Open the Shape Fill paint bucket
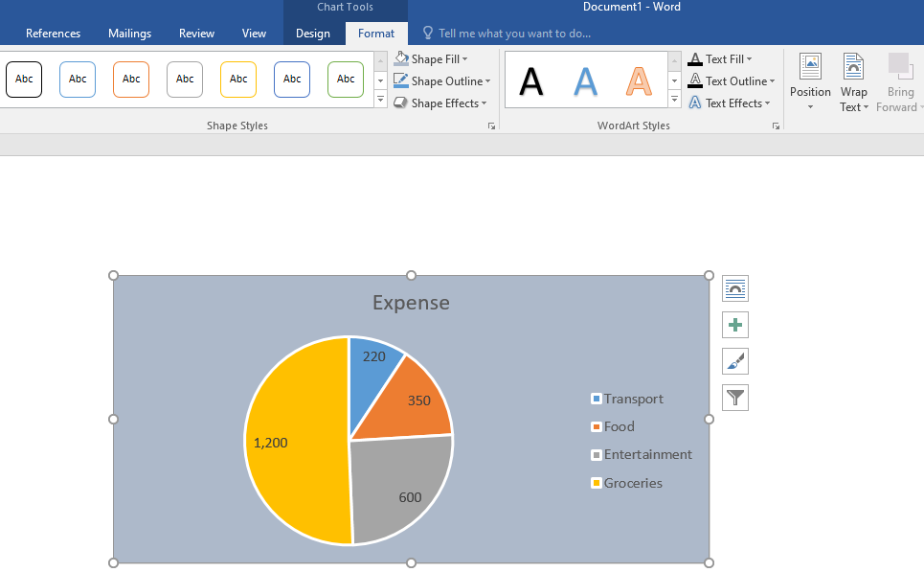Viewport: 924px width, 572px height. click(x=401, y=58)
